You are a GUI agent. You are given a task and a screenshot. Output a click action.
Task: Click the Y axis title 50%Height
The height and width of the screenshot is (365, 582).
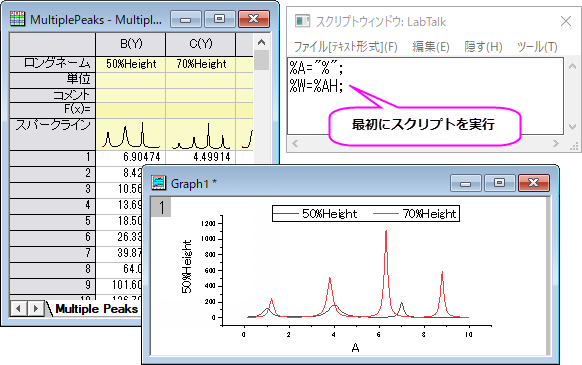pyautogui.click(x=187, y=266)
